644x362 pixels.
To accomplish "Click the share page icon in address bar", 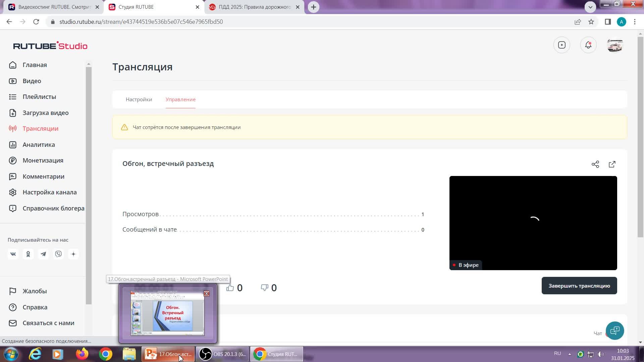I will pos(578,22).
